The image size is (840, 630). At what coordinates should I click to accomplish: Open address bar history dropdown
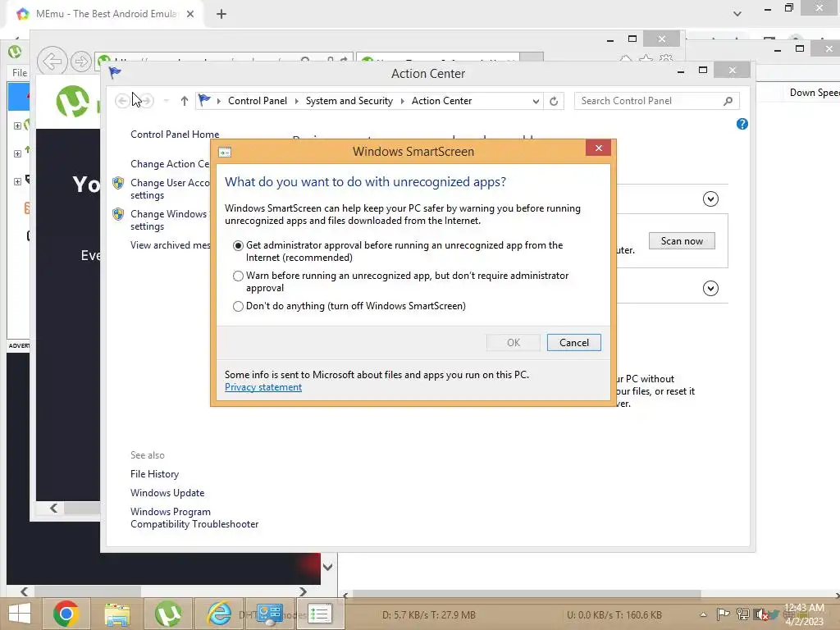tap(535, 101)
